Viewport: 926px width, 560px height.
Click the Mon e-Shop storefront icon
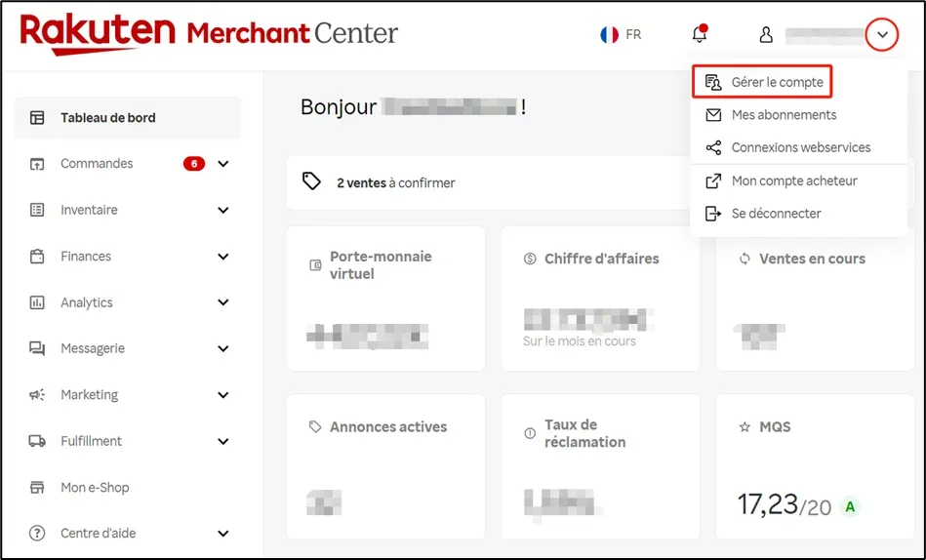(37, 488)
